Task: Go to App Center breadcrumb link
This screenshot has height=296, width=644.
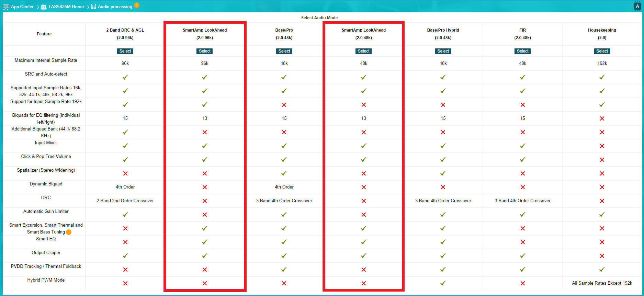Action: pyautogui.click(x=22, y=7)
